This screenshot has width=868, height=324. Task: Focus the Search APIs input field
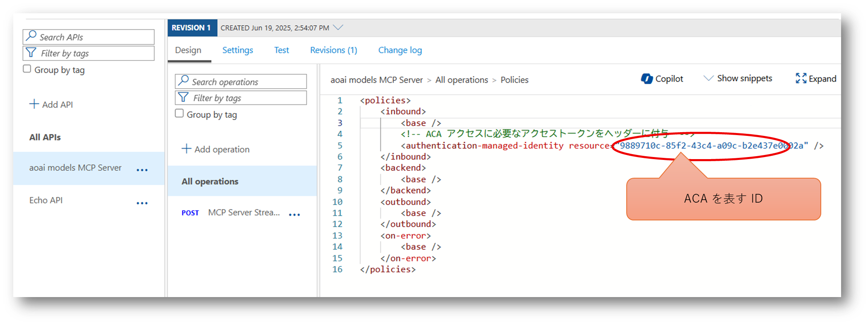(89, 37)
